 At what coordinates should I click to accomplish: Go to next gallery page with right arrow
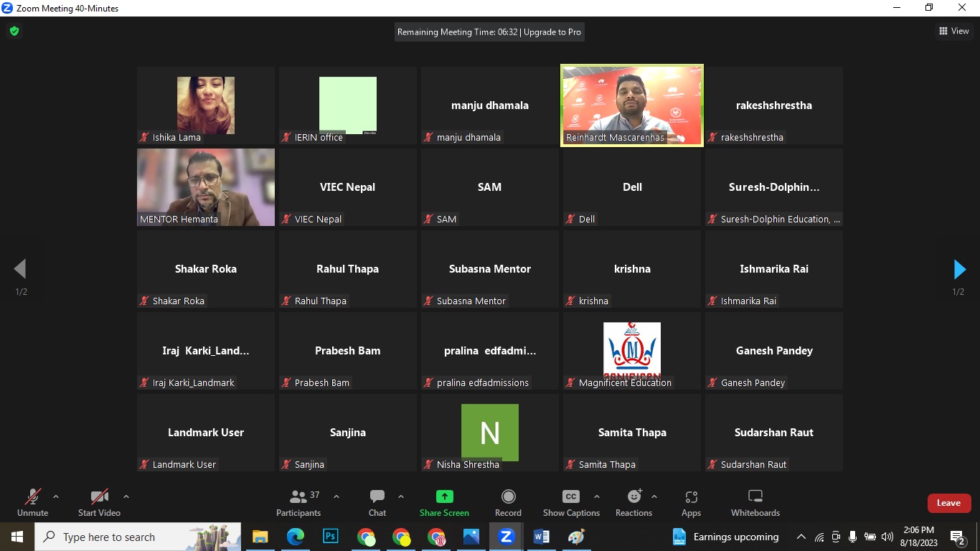[959, 269]
